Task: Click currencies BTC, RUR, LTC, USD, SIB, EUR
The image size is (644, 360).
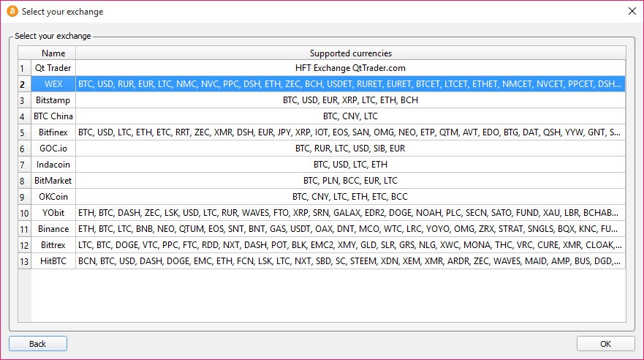Action: coord(351,148)
